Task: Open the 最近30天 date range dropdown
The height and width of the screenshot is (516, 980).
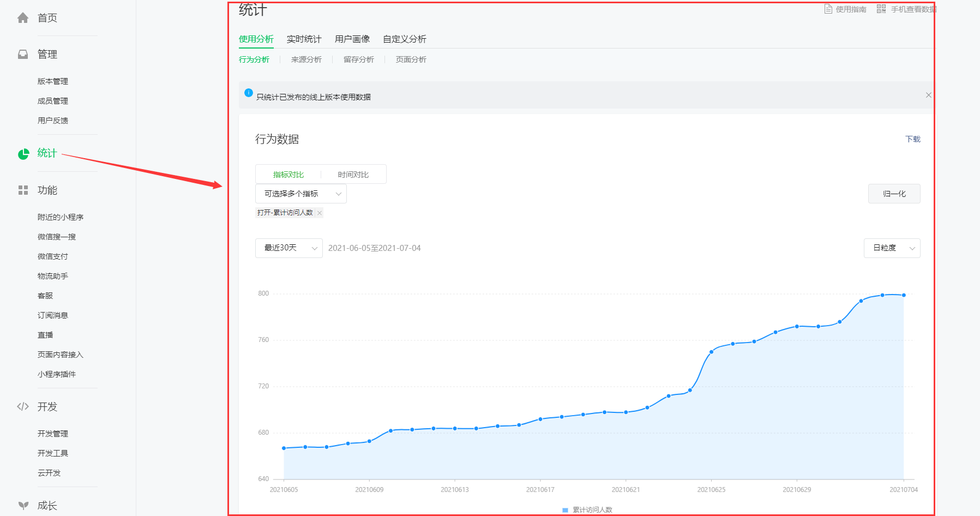Action: pos(289,248)
